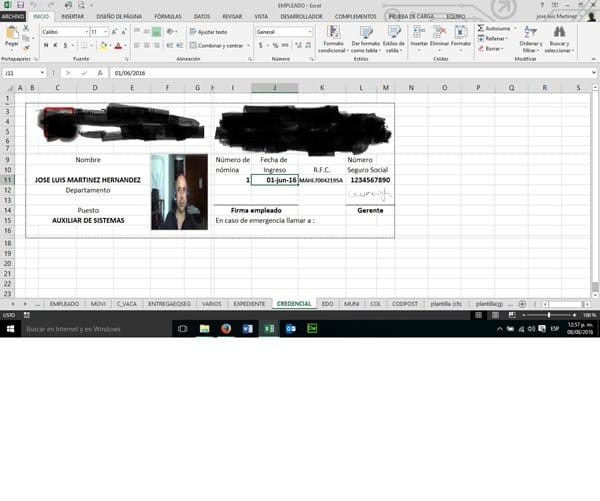
Task: Increase indent icon
Action: 179,46
